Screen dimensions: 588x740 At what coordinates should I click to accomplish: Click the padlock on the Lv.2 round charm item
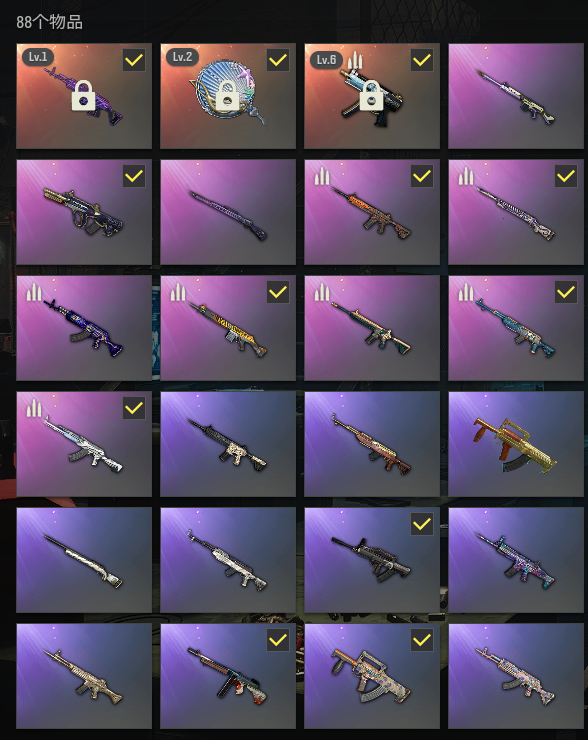pyautogui.click(x=227, y=95)
